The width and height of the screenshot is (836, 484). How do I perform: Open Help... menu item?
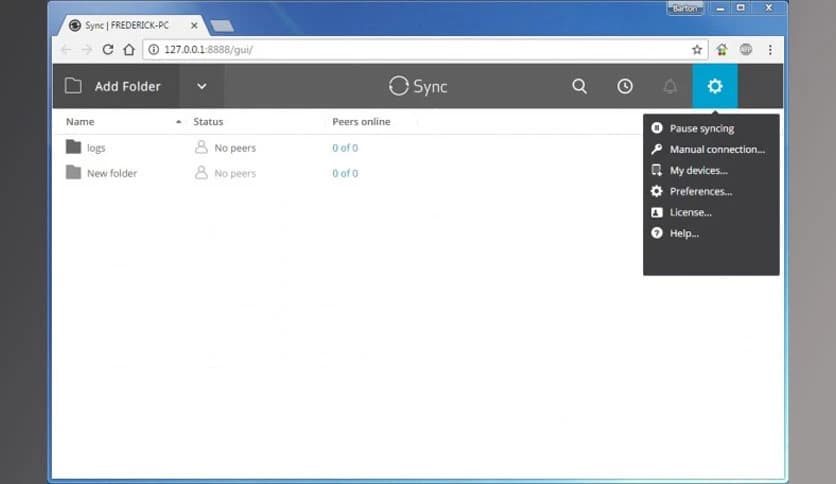pos(711,233)
